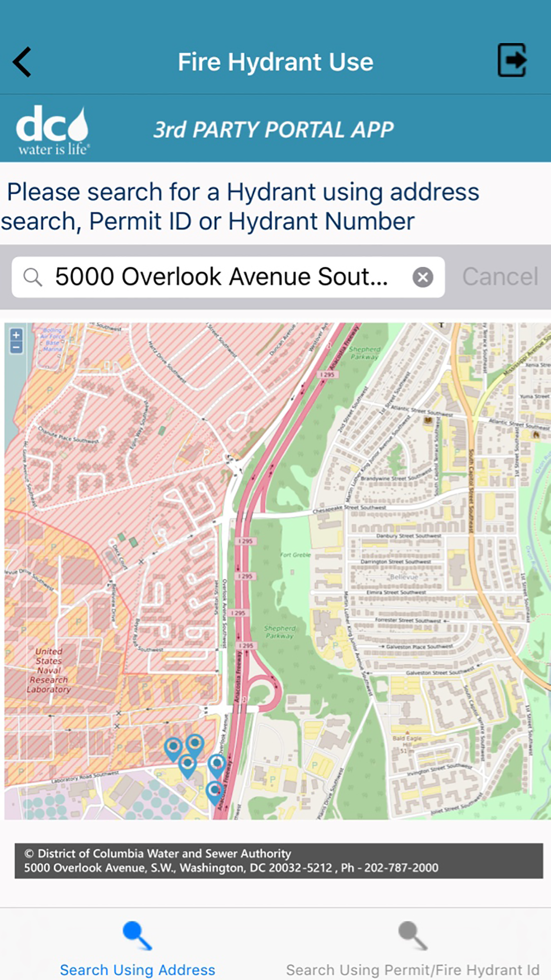551x980 pixels.
Task: Click the Fire Hydrant Use title
Action: click(x=275, y=62)
